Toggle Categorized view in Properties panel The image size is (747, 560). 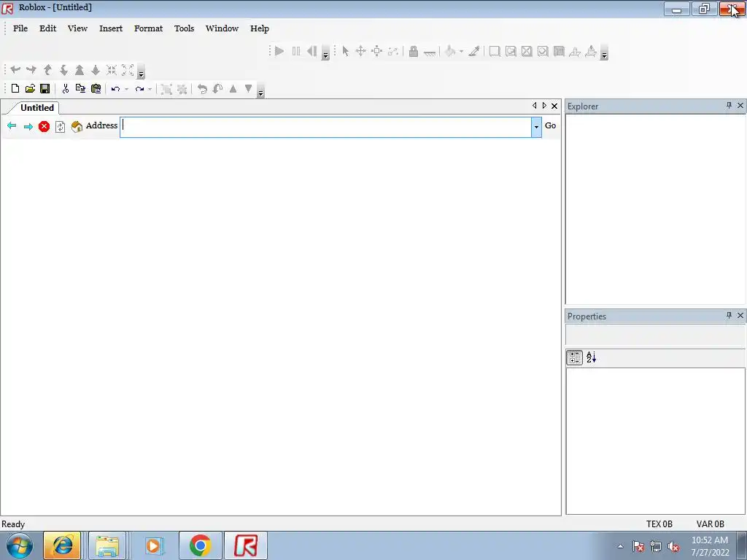pos(575,357)
